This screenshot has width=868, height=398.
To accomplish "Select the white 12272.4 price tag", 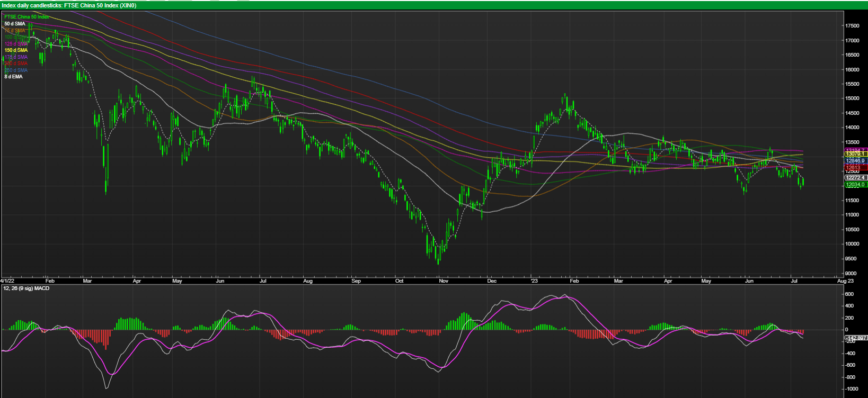I will pos(855,178).
